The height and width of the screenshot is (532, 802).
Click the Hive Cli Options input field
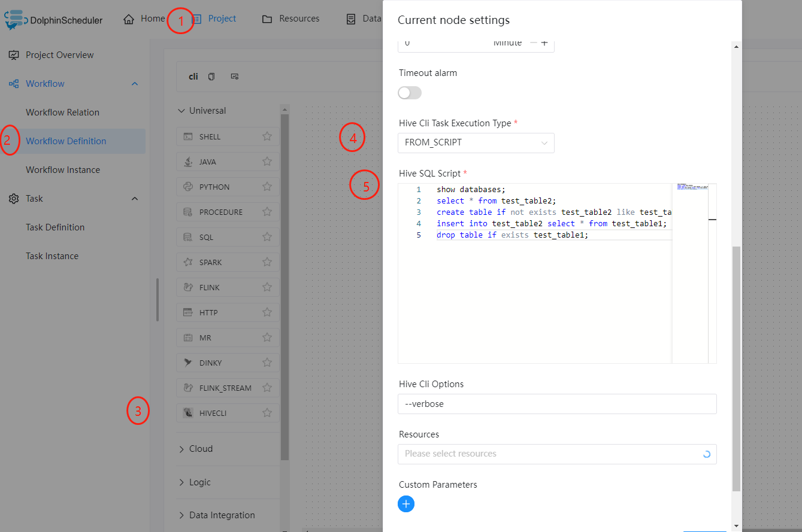pyautogui.click(x=557, y=404)
